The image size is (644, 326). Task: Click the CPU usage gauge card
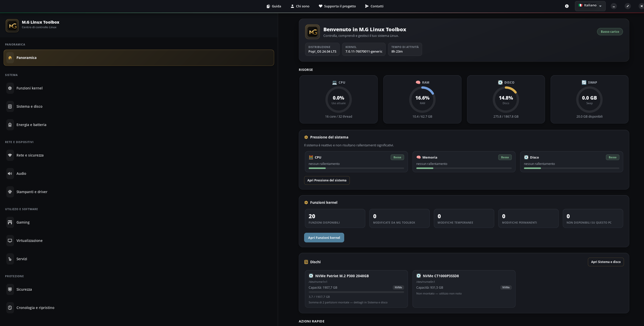[x=339, y=99]
